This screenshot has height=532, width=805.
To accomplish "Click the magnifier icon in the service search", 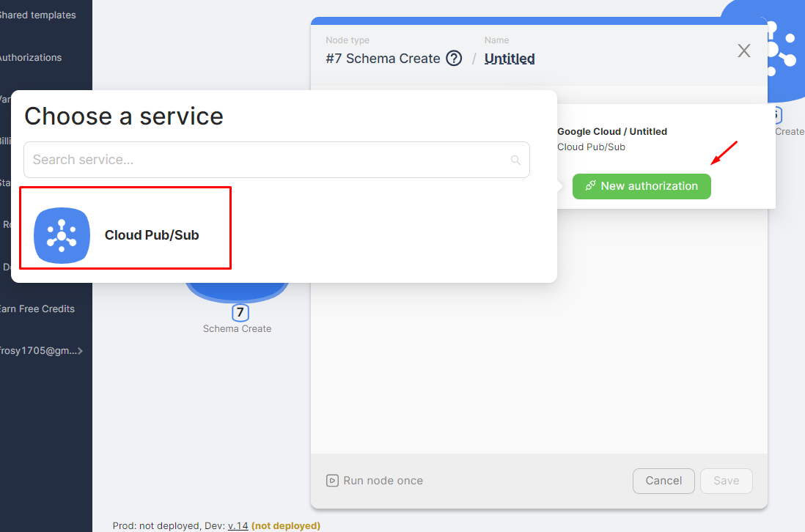I will [x=515, y=160].
